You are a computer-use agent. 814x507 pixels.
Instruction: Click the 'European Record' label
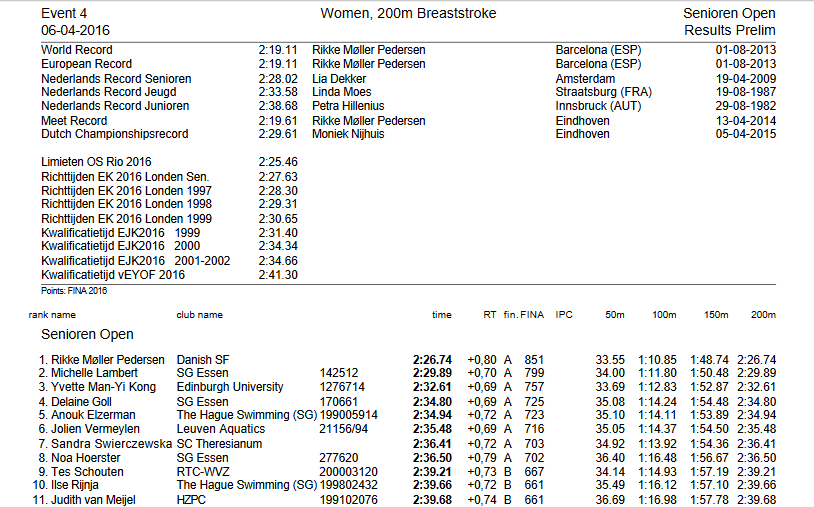86,64
